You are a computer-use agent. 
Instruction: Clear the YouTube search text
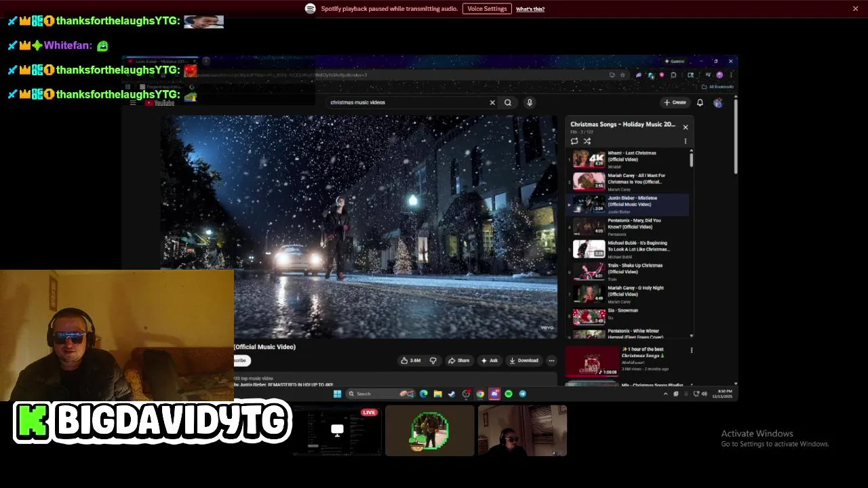pos(492,102)
